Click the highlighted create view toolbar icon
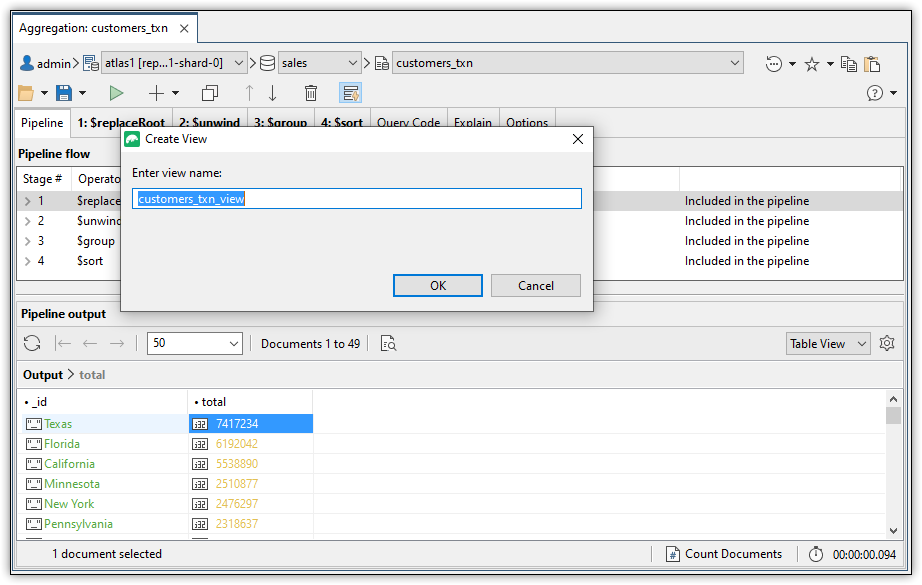Viewport: 922px width, 585px height. 350,93
